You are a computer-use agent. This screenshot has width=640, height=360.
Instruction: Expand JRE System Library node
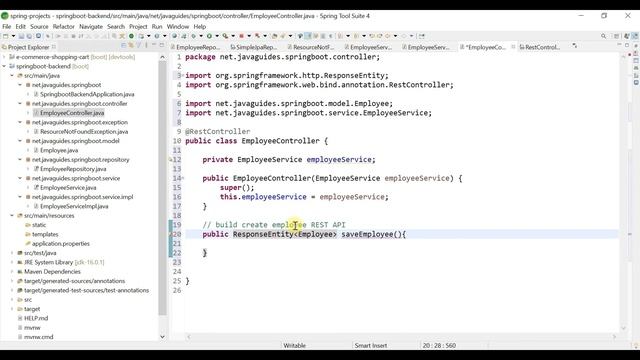click(x=12, y=262)
